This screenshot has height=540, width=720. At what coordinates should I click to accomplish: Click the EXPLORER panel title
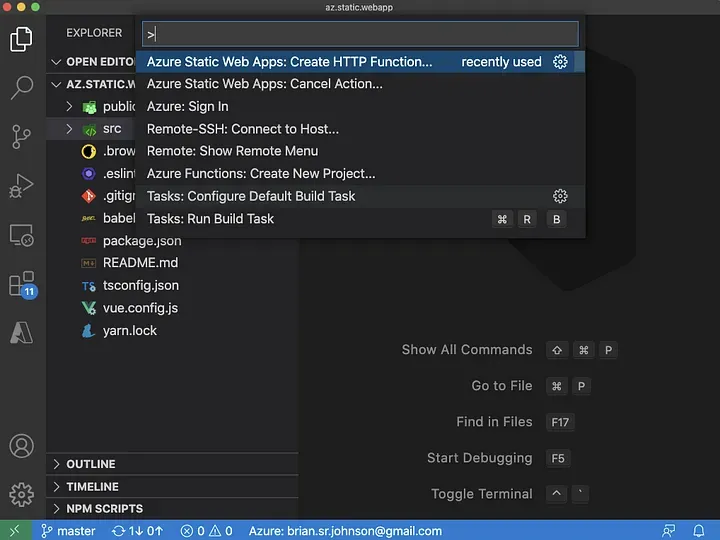coord(94,33)
